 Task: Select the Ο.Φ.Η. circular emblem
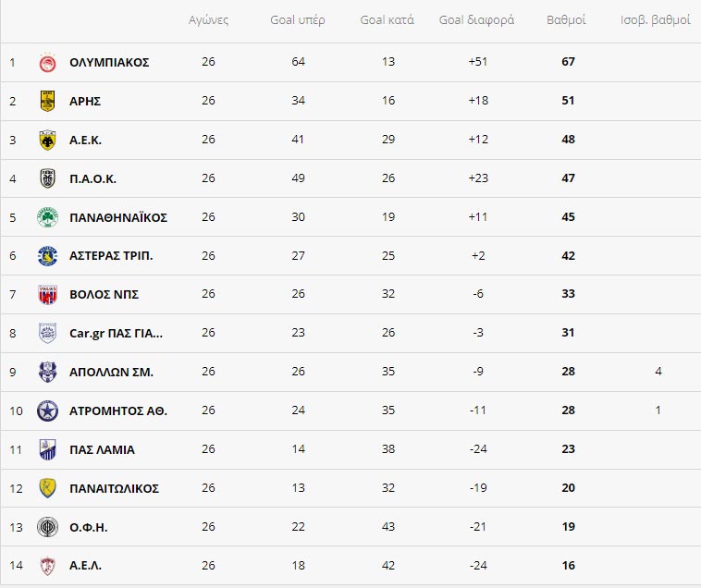coord(47,527)
